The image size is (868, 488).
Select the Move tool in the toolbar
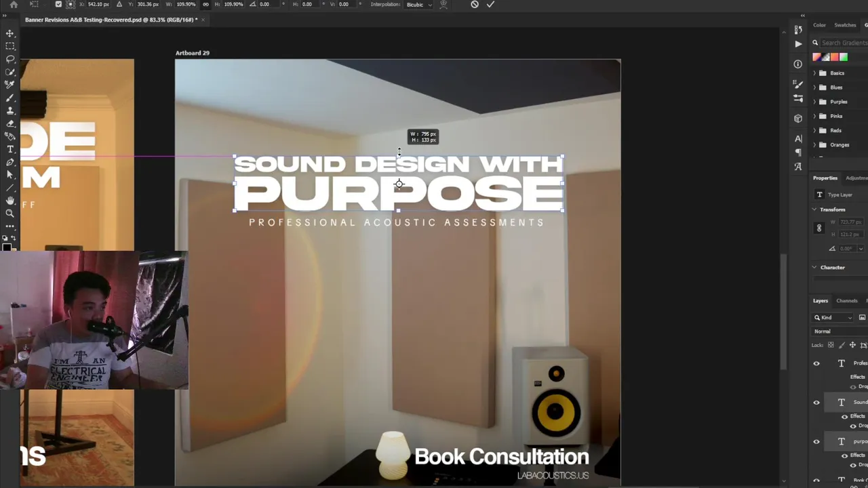[x=10, y=33]
